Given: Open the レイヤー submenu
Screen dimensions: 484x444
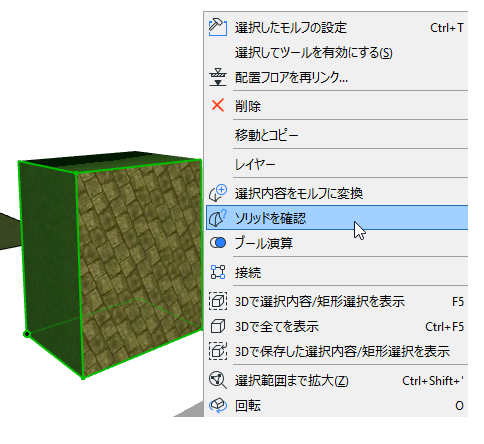Looking at the screenshot, I should pos(337,164).
